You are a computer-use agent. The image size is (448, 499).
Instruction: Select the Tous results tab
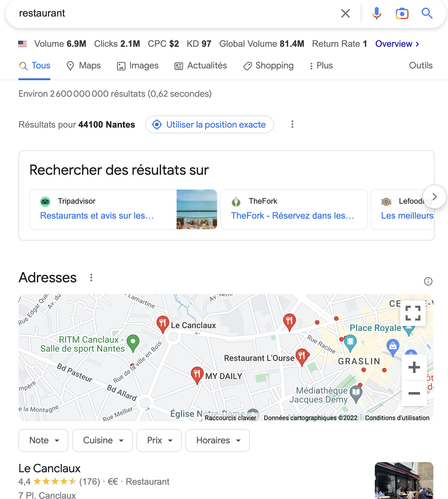click(x=34, y=66)
